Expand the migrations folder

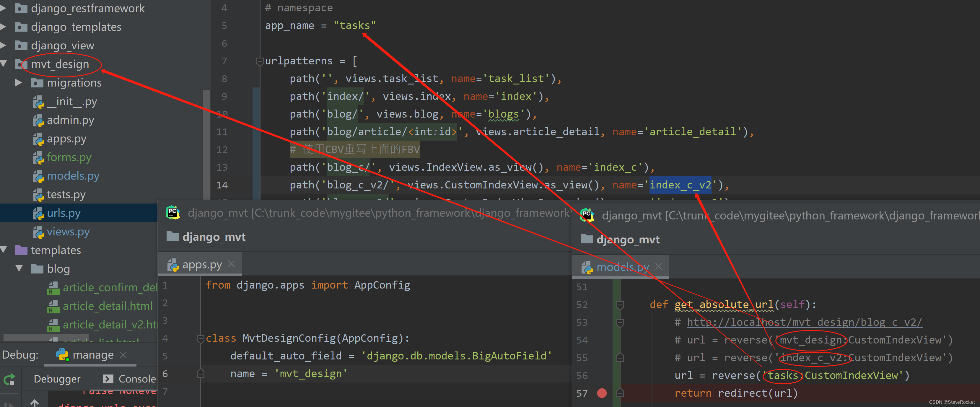click(x=18, y=82)
